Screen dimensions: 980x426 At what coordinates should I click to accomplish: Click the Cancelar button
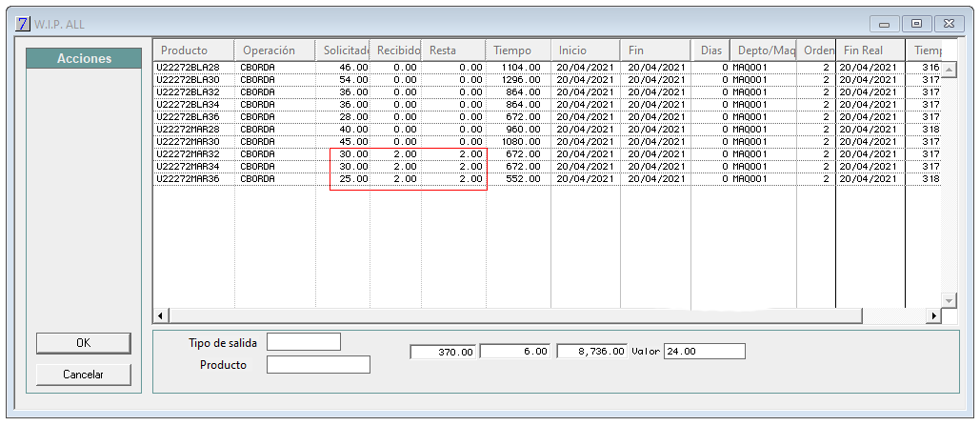(x=83, y=375)
